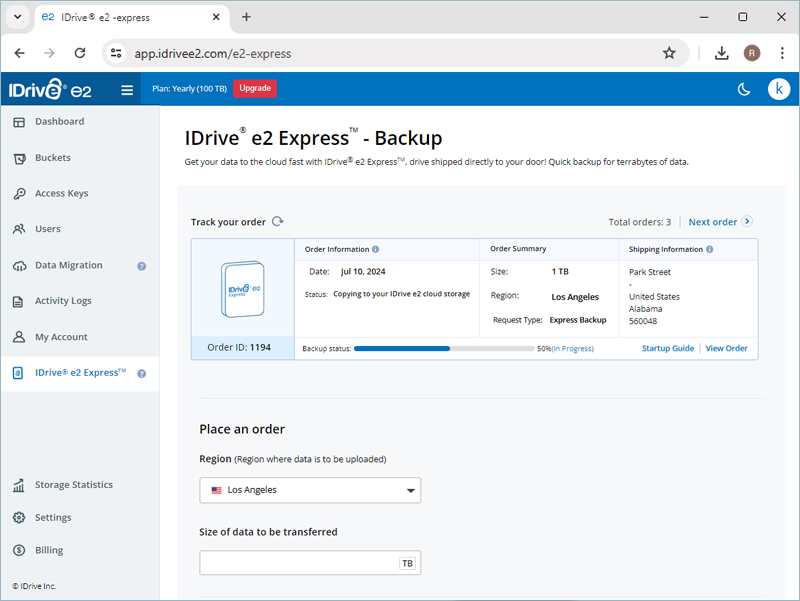Open My Account in the sidebar

61,337
